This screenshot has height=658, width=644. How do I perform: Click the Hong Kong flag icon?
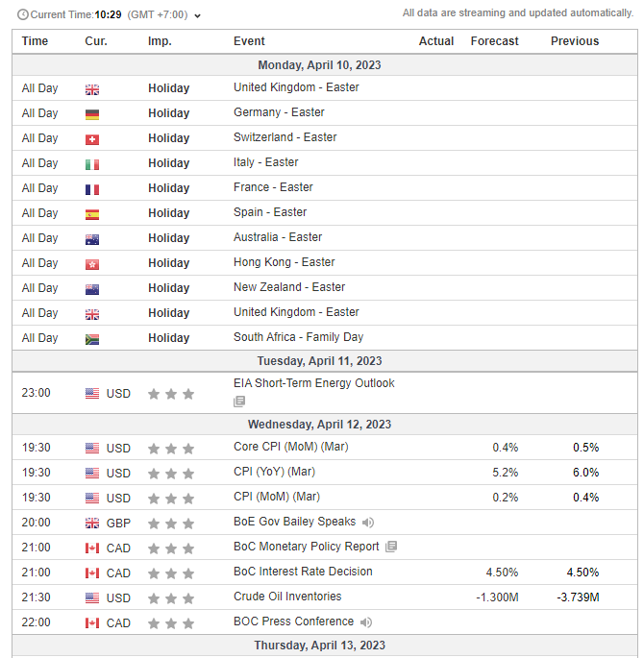[x=92, y=263]
